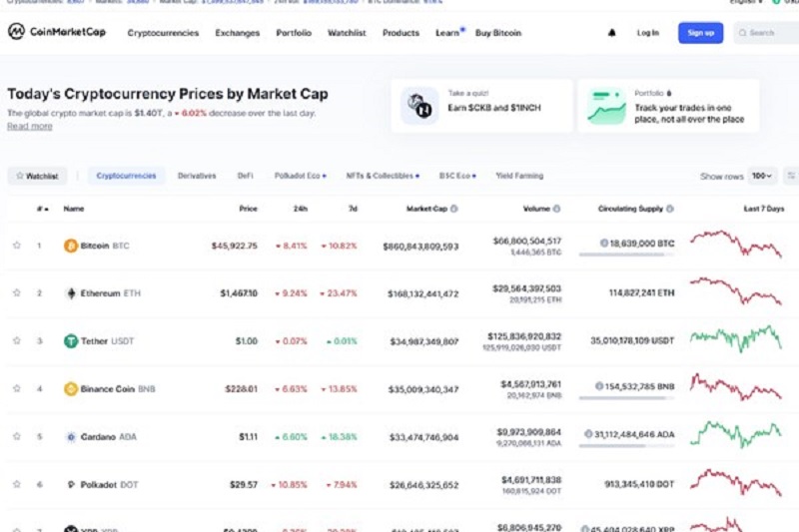
Task: Click the Ethereum coin icon
Action: click(x=71, y=293)
